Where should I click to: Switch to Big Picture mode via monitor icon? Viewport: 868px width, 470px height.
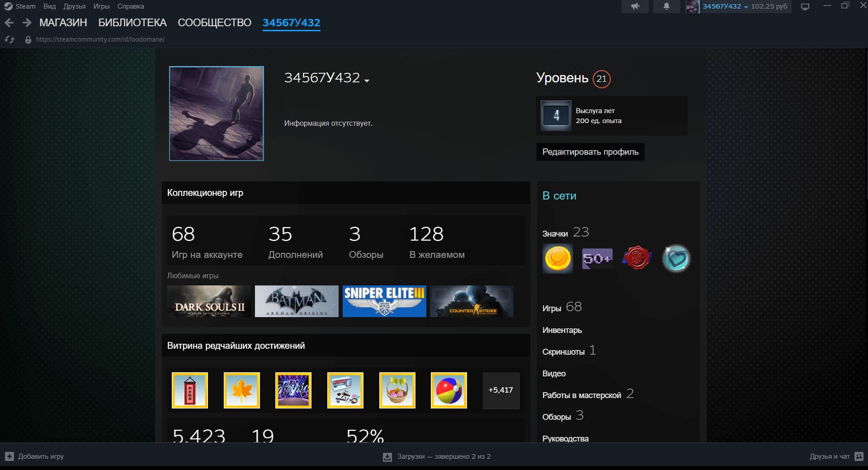[805, 7]
